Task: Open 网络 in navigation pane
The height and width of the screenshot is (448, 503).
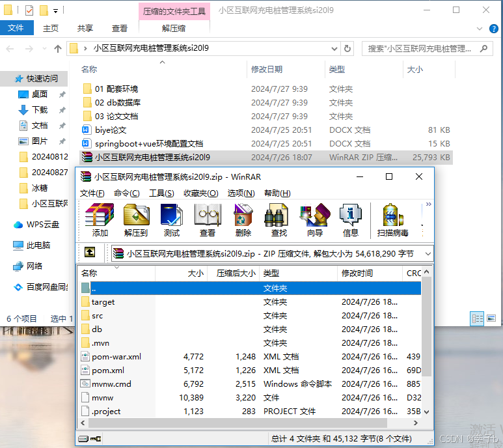Action: pyautogui.click(x=28, y=266)
